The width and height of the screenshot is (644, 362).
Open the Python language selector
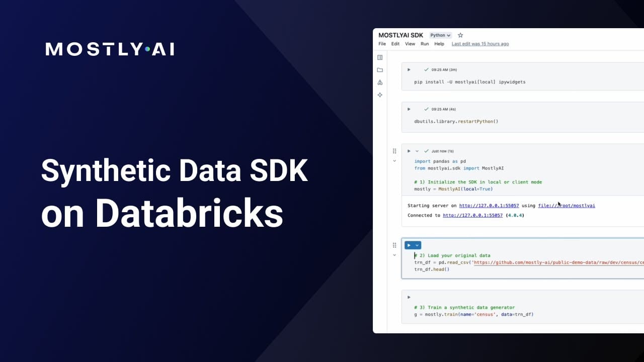[x=440, y=35]
